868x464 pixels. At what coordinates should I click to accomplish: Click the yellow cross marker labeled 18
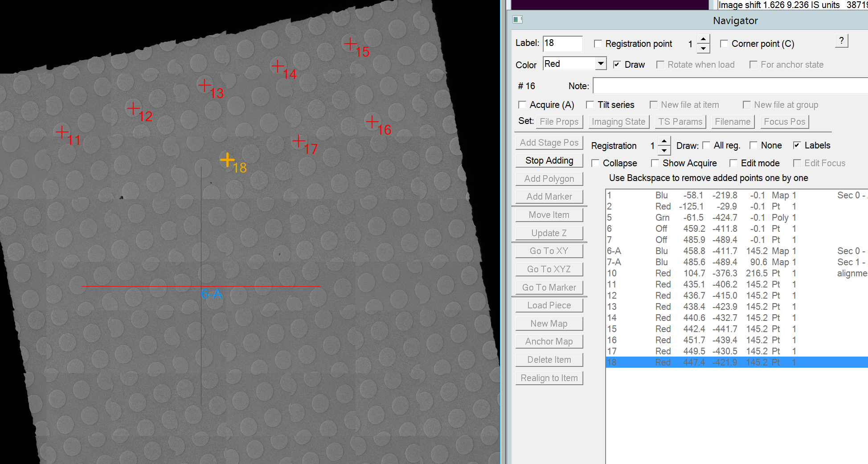pyautogui.click(x=227, y=160)
